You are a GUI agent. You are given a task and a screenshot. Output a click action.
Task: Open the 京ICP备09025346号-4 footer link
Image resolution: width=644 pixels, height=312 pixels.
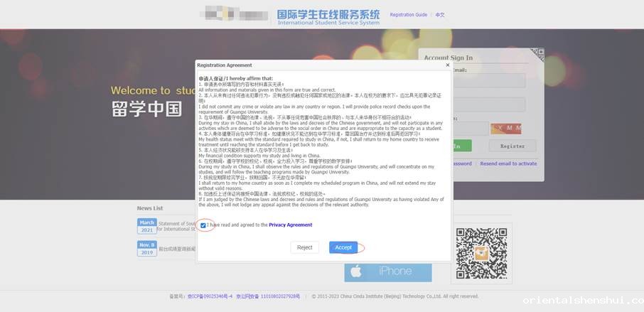point(210,296)
